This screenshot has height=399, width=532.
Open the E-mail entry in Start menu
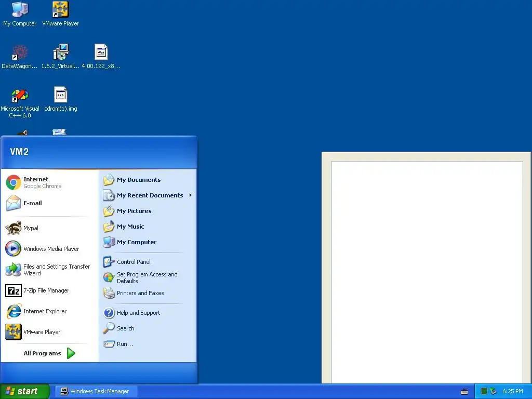(x=49, y=203)
